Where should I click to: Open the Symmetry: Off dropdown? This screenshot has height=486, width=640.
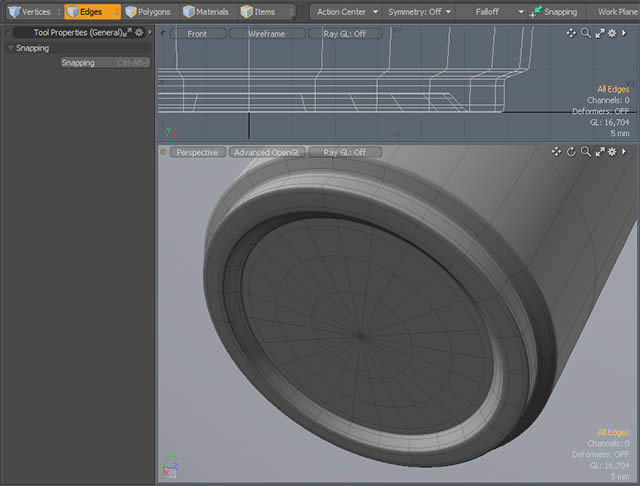pyautogui.click(x=419, y=12)
